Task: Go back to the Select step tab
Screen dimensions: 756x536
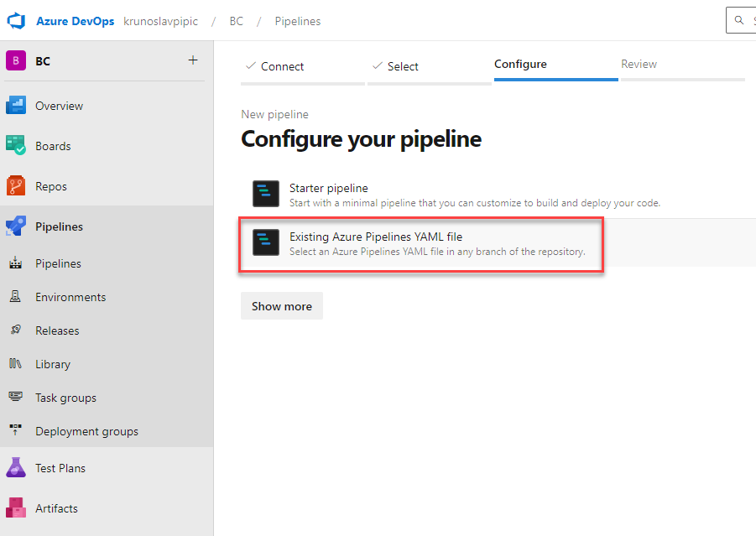Action: point(429,67)
